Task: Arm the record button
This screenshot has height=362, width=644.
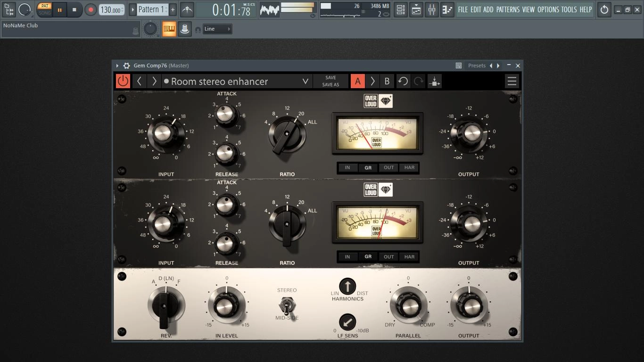Action: 91,9
